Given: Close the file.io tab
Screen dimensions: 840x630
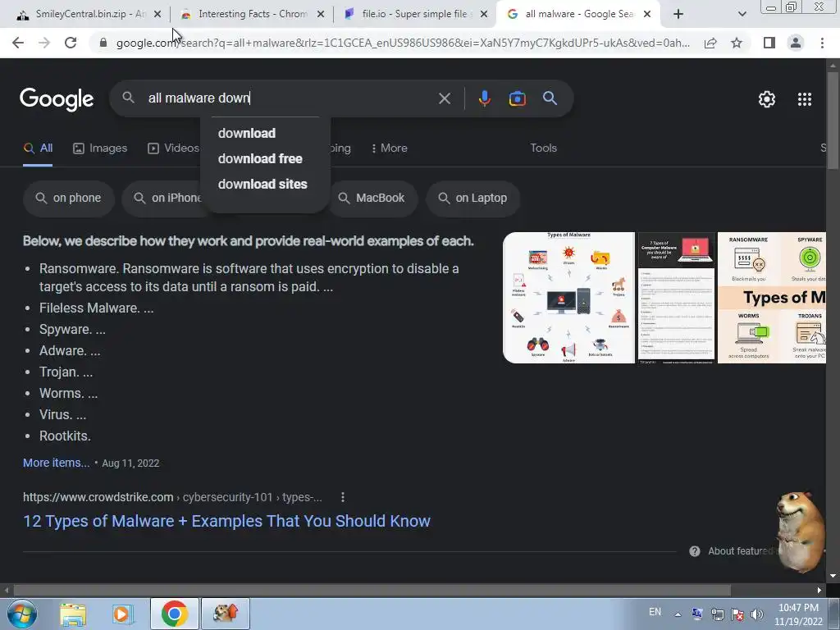Looking at the screenshot, I should click(484, 15).
